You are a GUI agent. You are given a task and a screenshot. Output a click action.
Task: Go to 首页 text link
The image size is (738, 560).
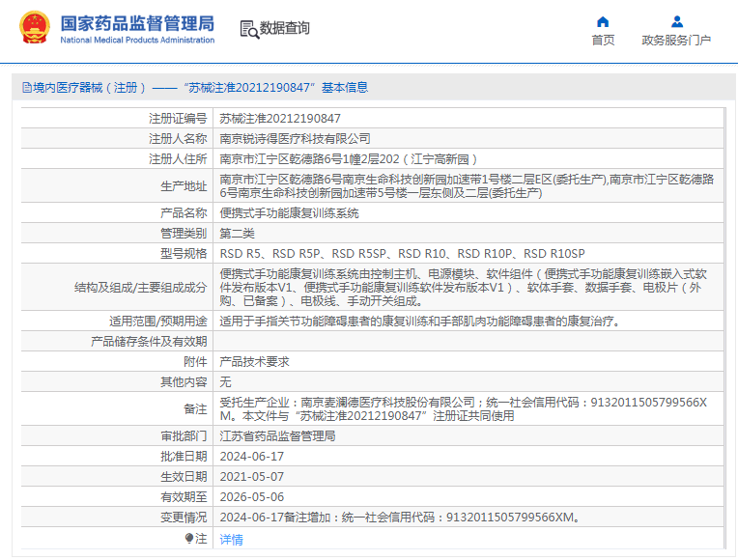tap(603, 41)
